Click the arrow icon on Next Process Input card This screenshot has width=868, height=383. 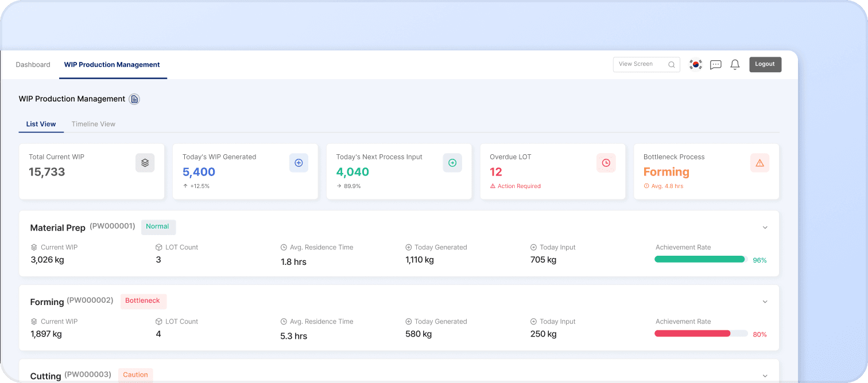click(x=452, y=163)
